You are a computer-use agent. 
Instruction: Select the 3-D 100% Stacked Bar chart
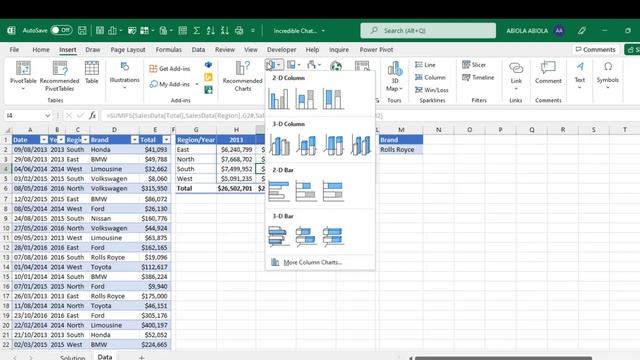click(333, 236)
